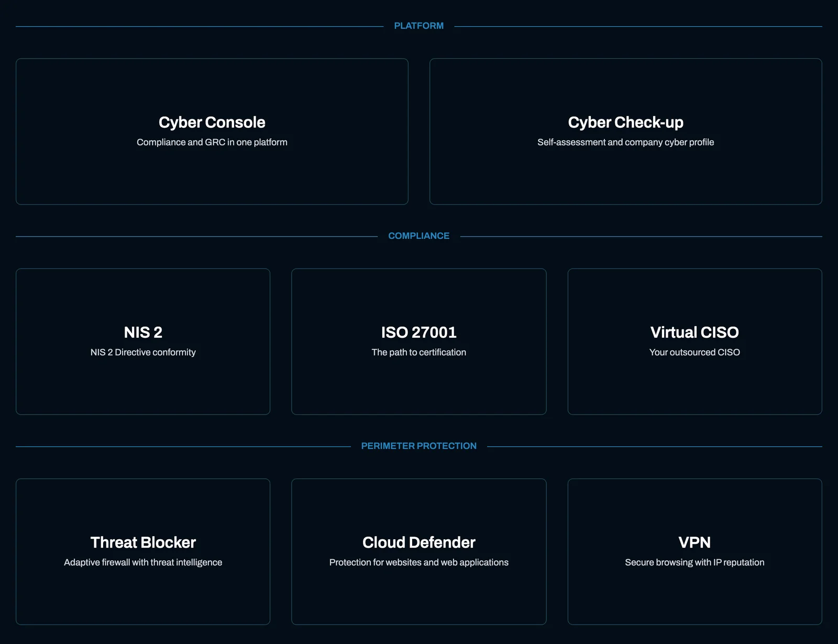838x644 pixels.
Task: Click 'Your outsourced CISO' text
Action: click(695, 352)
